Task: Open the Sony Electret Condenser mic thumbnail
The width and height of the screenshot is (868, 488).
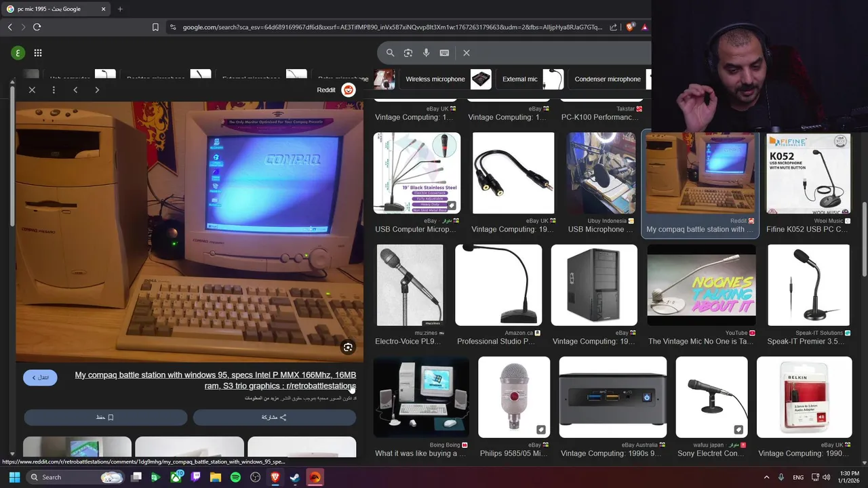Action: point(712,397)
